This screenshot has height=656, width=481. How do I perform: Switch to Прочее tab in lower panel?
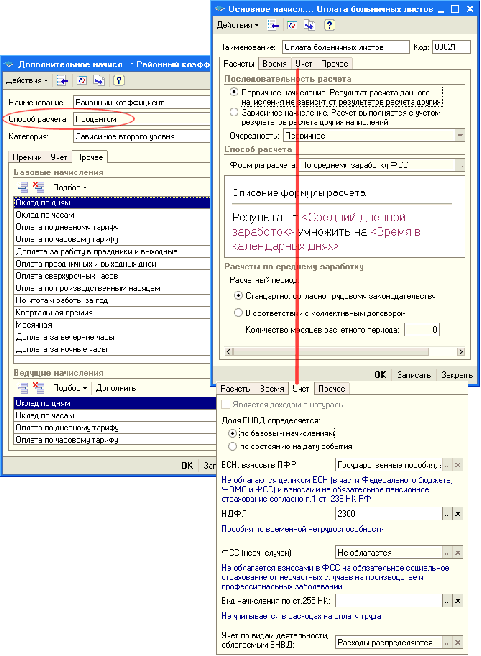pos(331,389)
